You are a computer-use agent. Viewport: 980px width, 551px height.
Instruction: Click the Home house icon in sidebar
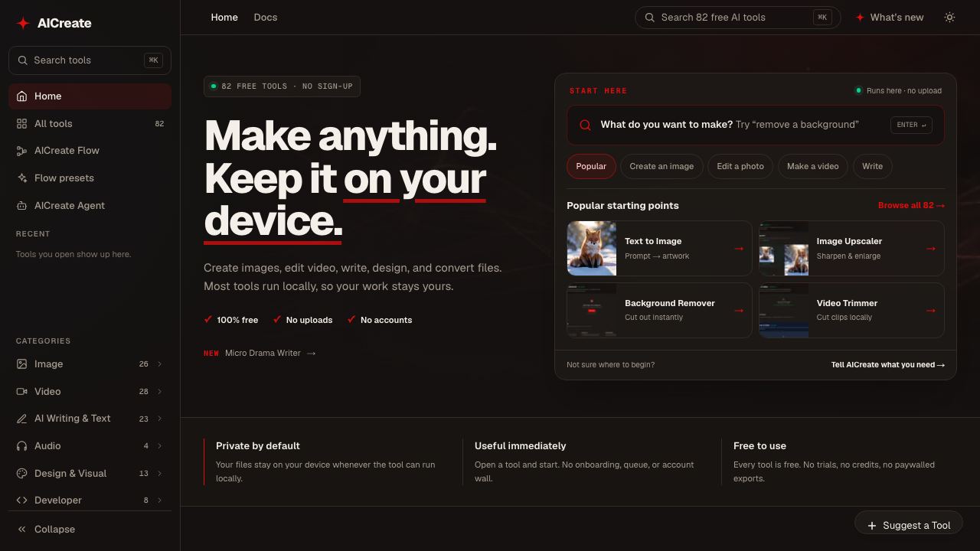point(21,96)
